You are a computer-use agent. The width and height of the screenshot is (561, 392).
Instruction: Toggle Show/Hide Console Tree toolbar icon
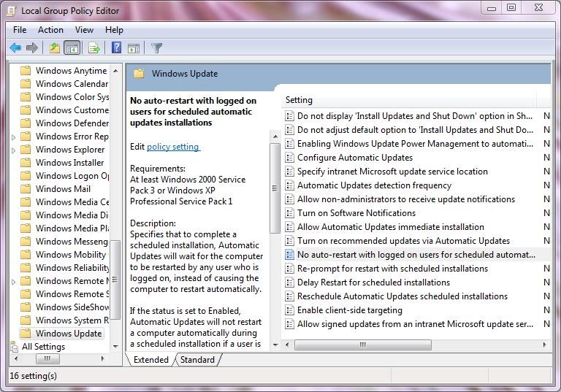tap(72, 48)
